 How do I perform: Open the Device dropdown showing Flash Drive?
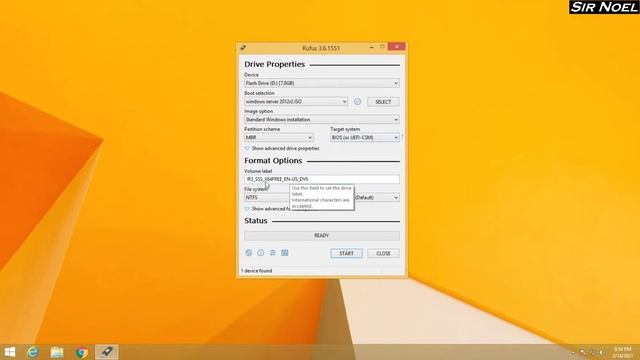point(322,83)
